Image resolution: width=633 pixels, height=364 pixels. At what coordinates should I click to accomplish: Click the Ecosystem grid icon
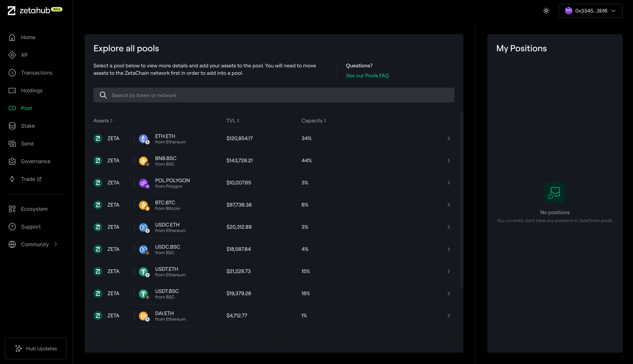click(12, 209)
